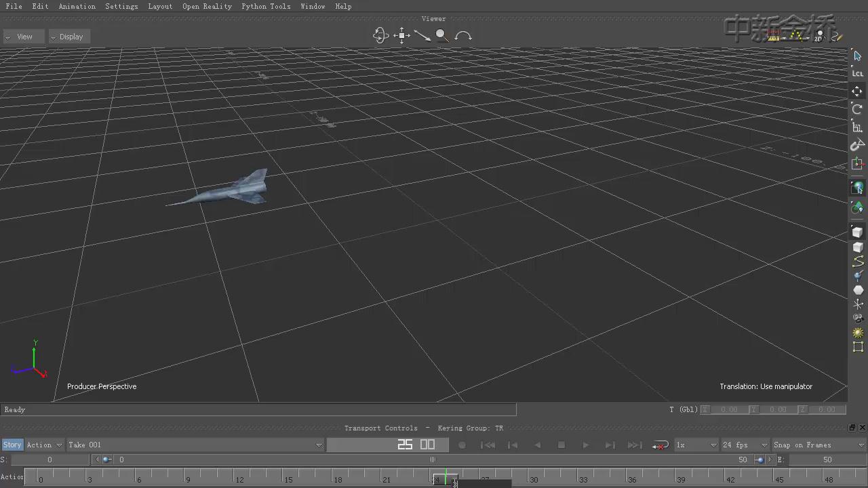Click the timeline current frame cursor
This screenshot has height=488, width=868.
pos(446,479)
